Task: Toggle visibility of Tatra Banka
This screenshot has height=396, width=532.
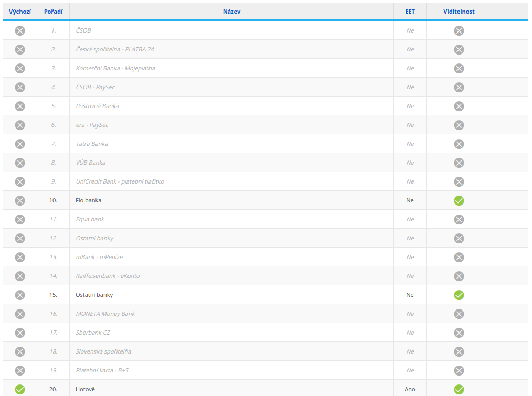Action: 459,144
